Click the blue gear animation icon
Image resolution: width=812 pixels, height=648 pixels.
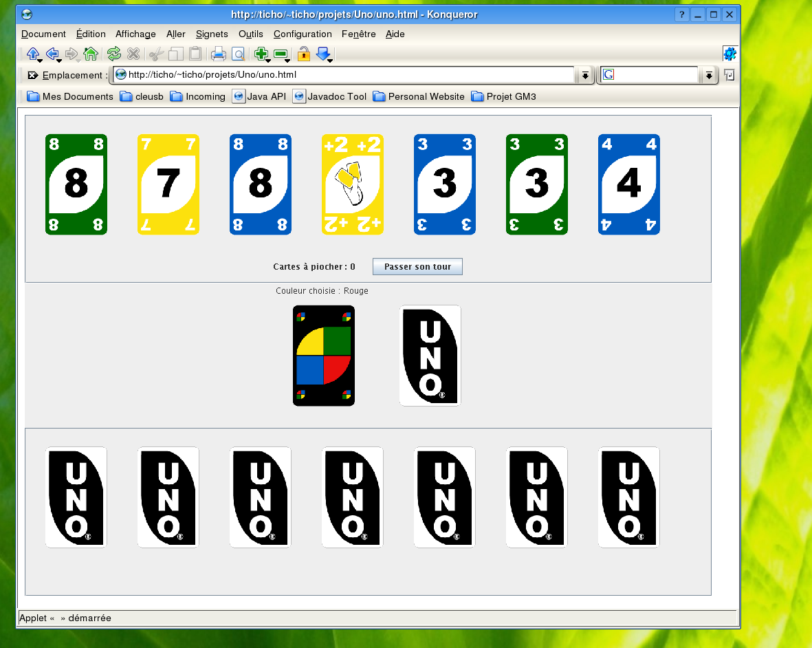(x=729, y=54)
